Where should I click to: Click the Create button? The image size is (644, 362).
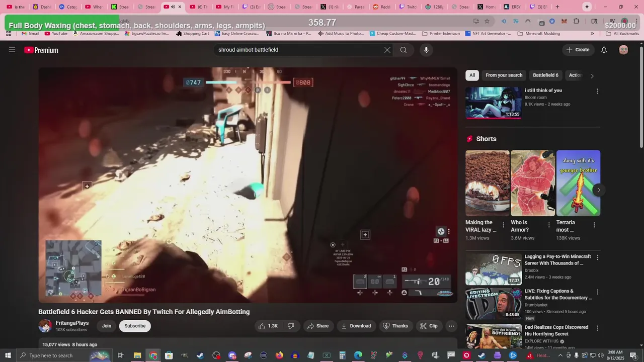[578, 50]
